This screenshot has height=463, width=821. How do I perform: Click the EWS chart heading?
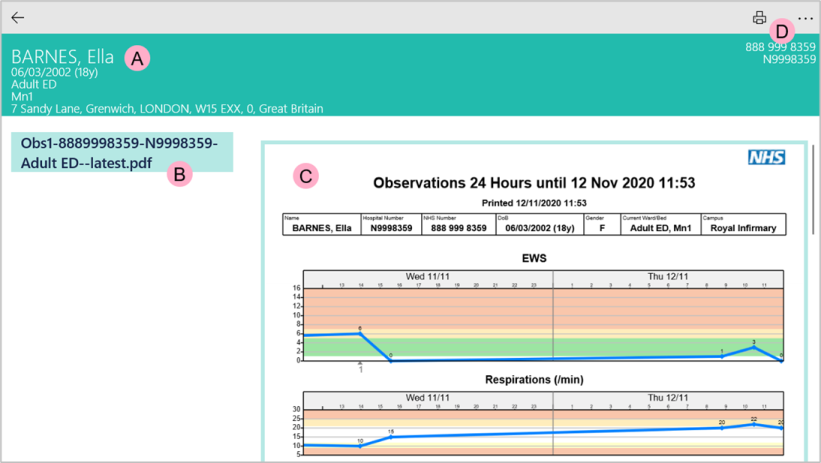(533, 258)
